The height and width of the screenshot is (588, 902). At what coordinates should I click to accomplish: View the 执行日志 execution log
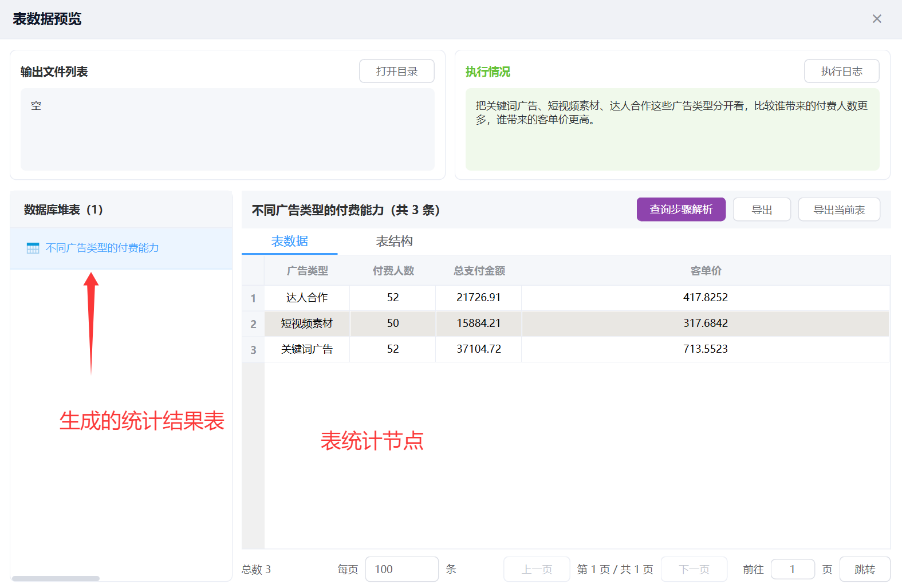(841, 71)
